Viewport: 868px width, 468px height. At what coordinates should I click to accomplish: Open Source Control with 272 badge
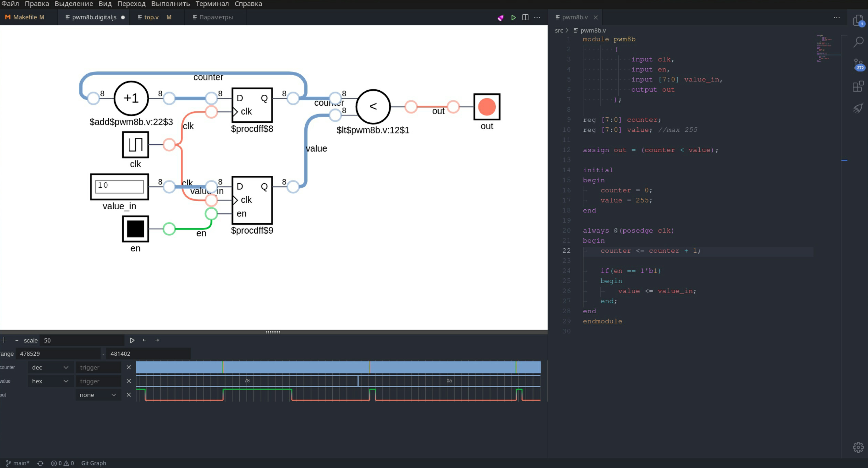(x=858, y=64)
